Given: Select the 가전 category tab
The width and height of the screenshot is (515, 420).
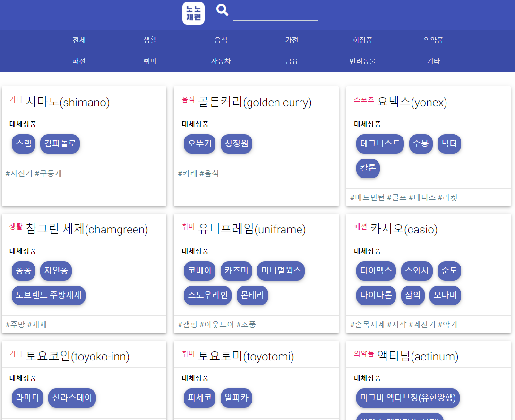Looking at the screenshot, I should [x=292, y=40].
